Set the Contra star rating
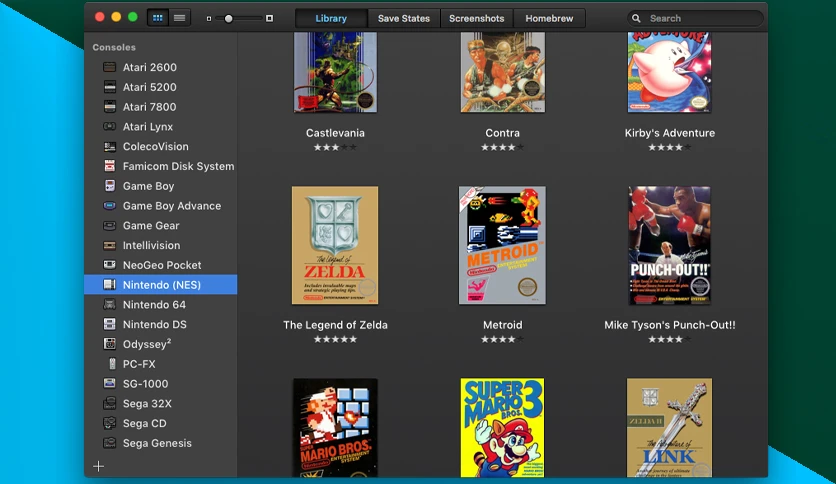836x484 pixels. pyautogui.click(x=502, y=147)
